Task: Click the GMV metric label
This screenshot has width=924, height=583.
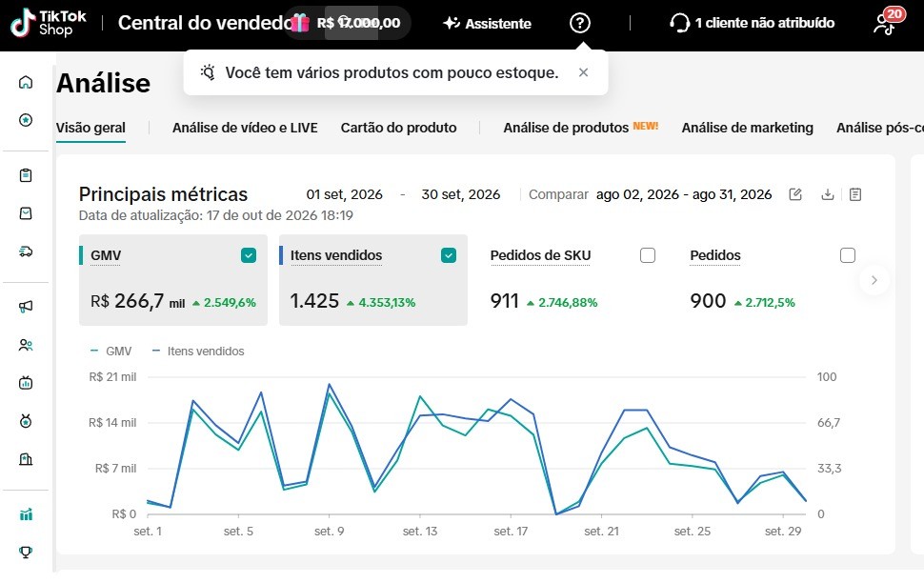Action: (106, 255)
